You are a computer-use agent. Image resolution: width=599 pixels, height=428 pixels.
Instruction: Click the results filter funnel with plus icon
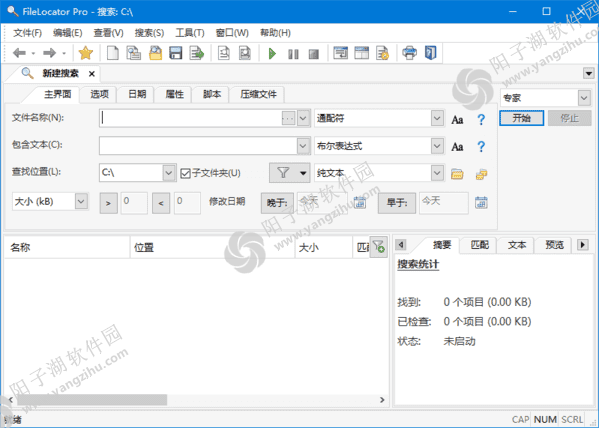[x=379, y=247]
